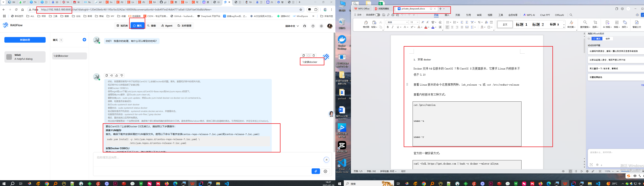Screen dimensions: 644x186
Task: Open the 简体中文 language dropdown in RAGFlow
Action: pyautogui.click(x=292, y=26)
